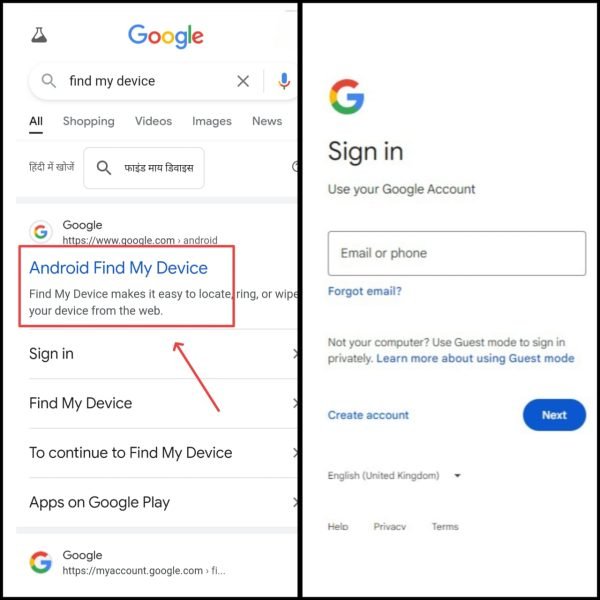Image resolution: width=600 pixels, height=600 pixels.
Task: Focus the Email or phone field
Action: point(457,253)
